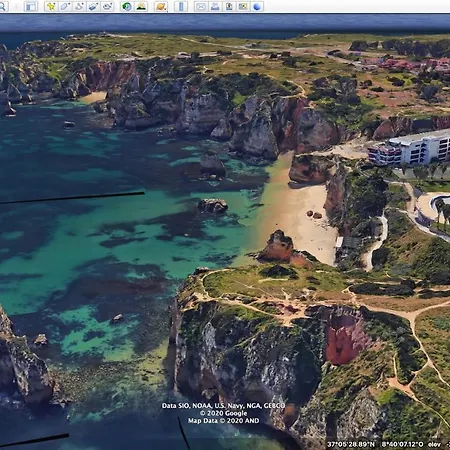450x450 pixels.
Task: Select the Add Path tool
Action: [x=79, y=6]
